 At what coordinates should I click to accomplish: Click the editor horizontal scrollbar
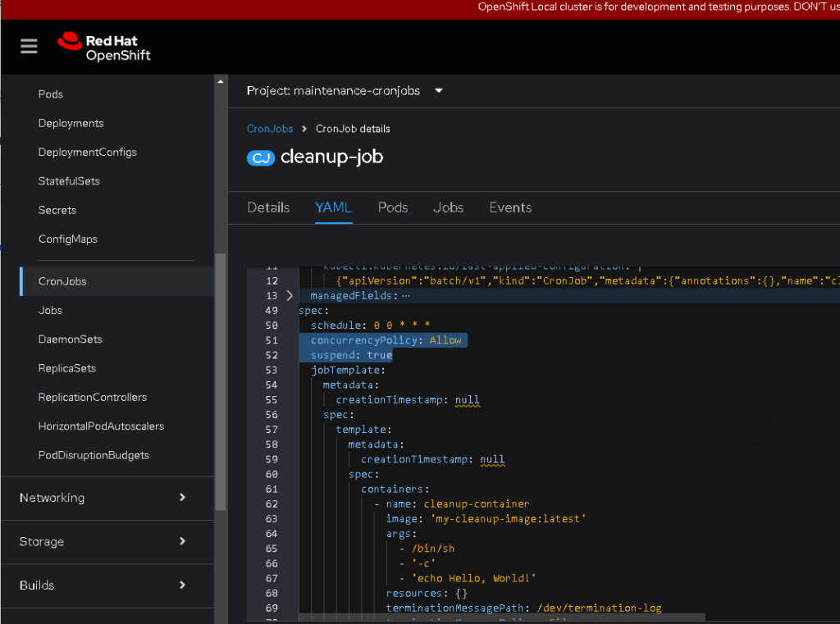[x=502, y=617]
